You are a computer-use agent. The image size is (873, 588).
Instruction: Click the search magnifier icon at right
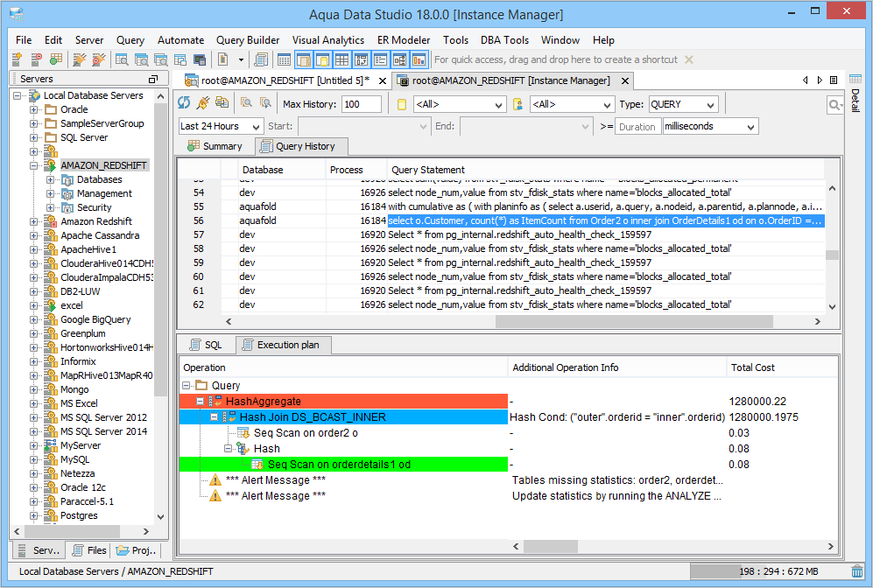834,105
